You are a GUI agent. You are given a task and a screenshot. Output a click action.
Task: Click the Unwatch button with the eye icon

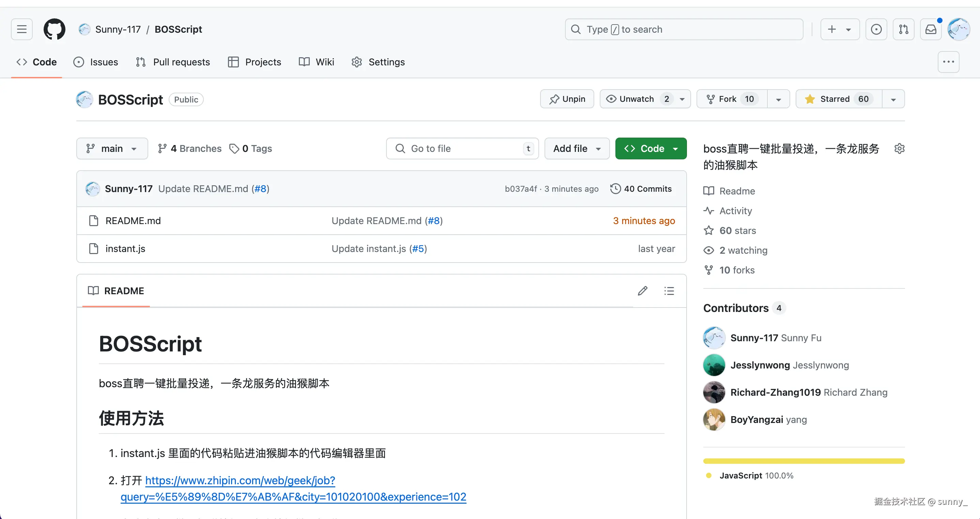coord(637,99)
